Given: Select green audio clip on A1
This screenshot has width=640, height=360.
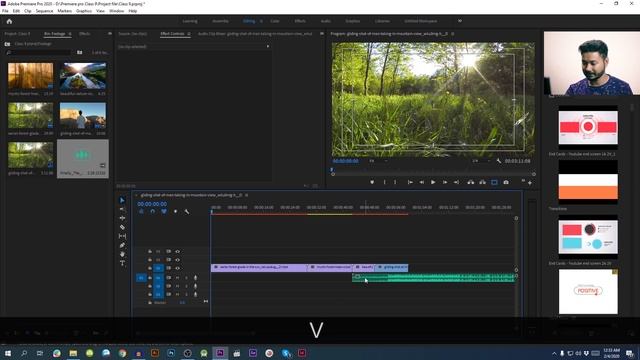Looking at the screenshot, I should pos(433,278).
